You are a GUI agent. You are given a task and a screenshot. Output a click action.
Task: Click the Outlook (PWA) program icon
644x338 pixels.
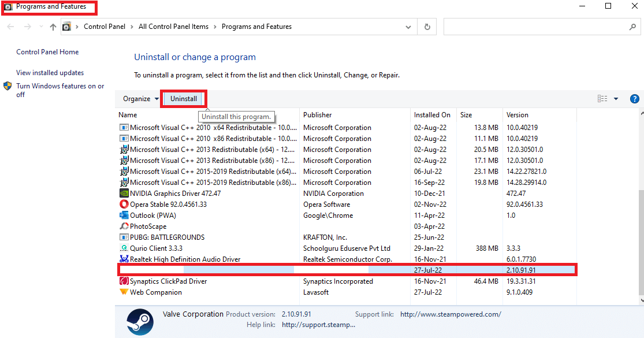[125, 215]
